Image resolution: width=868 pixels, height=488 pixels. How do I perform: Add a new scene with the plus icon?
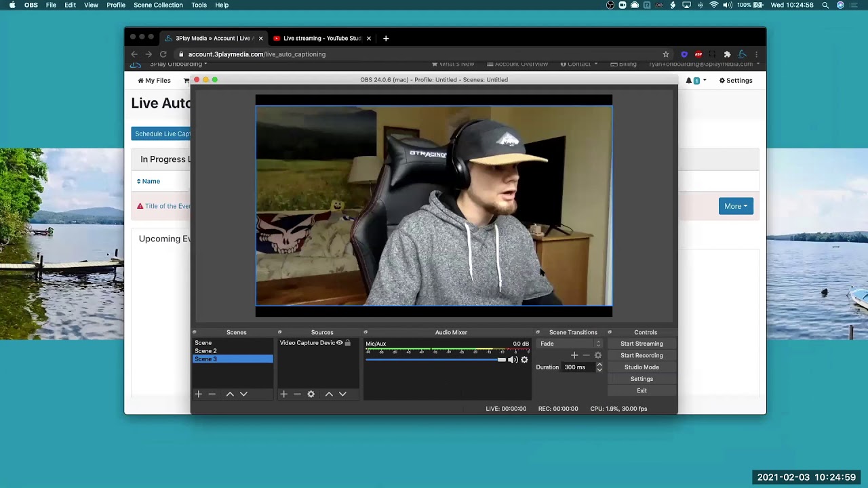[199, 394]
